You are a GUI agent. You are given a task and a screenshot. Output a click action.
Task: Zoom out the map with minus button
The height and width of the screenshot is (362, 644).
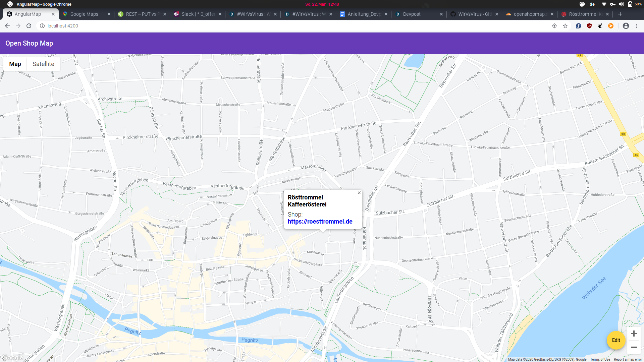pos(634,347)
